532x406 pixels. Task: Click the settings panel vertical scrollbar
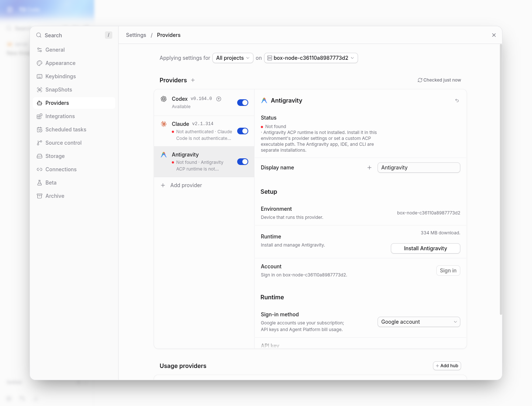click(x=501, y=179)
